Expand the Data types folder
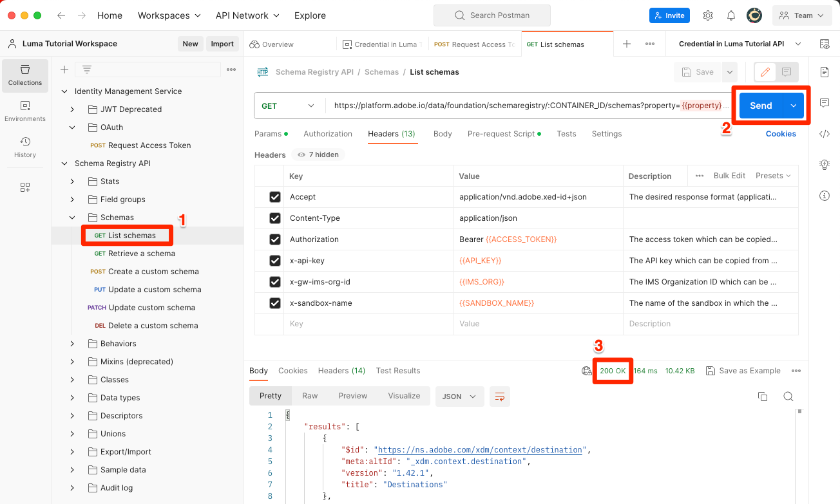Image resolution: width=840 pixels, height=504 pixels. click(x=73, y=398)
